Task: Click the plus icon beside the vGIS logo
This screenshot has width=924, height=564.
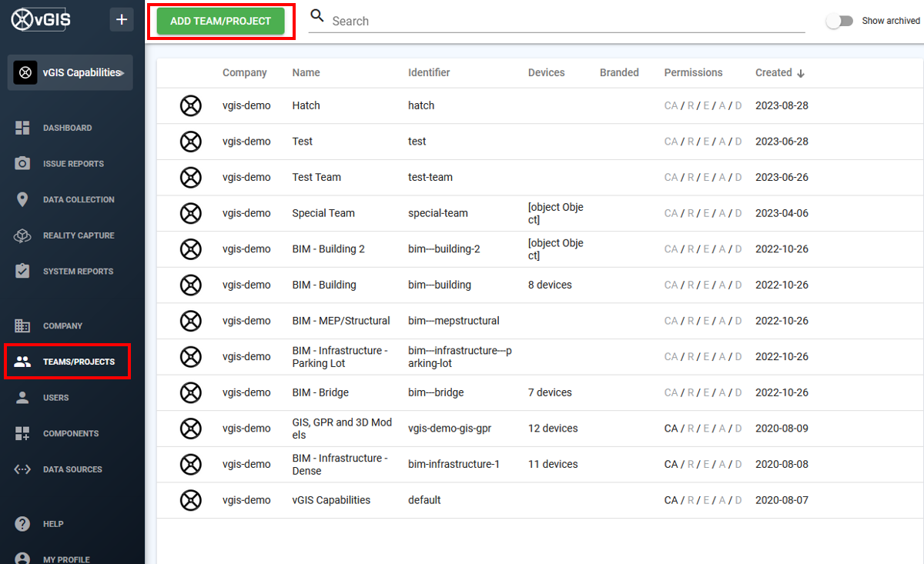Action: point(121,19)
